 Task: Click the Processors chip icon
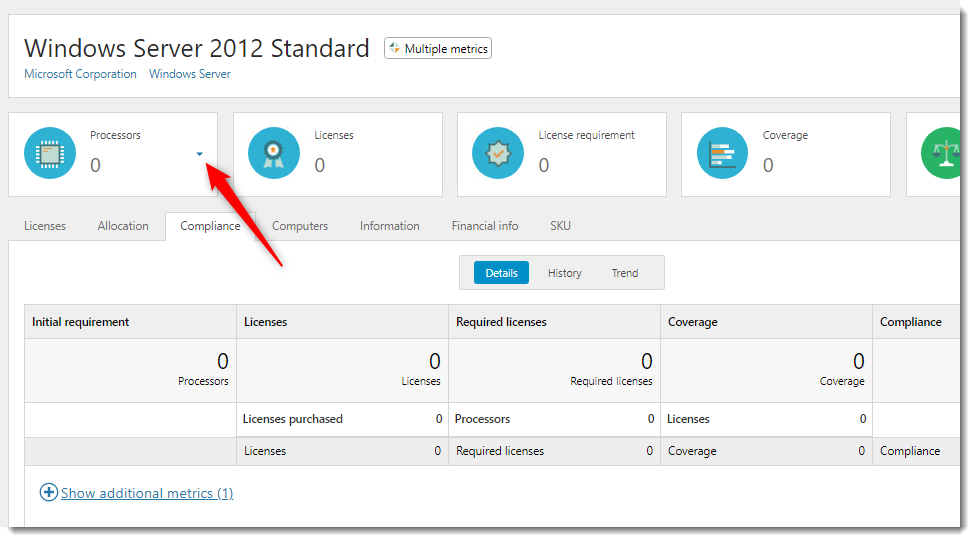(x=50, y=153)
